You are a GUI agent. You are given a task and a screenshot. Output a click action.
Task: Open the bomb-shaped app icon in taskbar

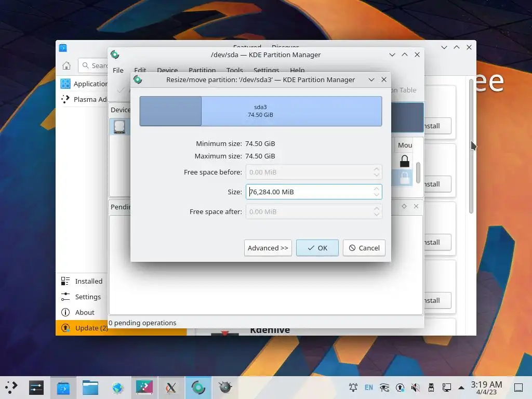coord(225,387)
